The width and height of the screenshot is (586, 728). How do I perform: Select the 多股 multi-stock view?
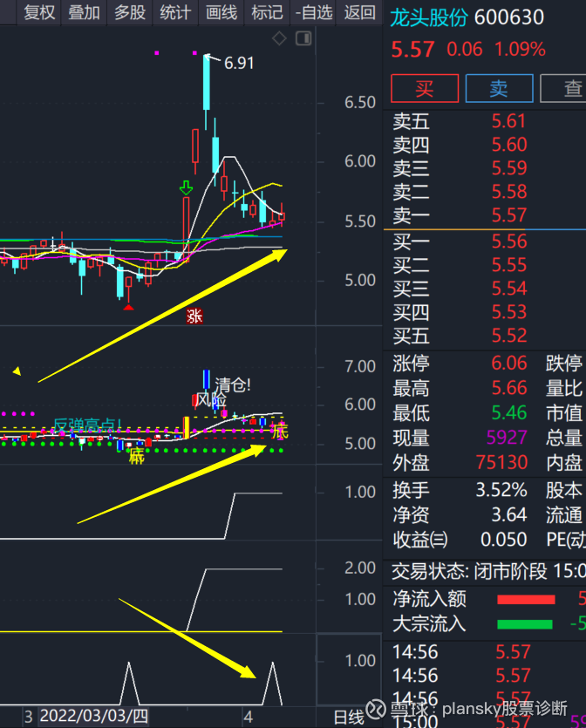click(130, 12)
